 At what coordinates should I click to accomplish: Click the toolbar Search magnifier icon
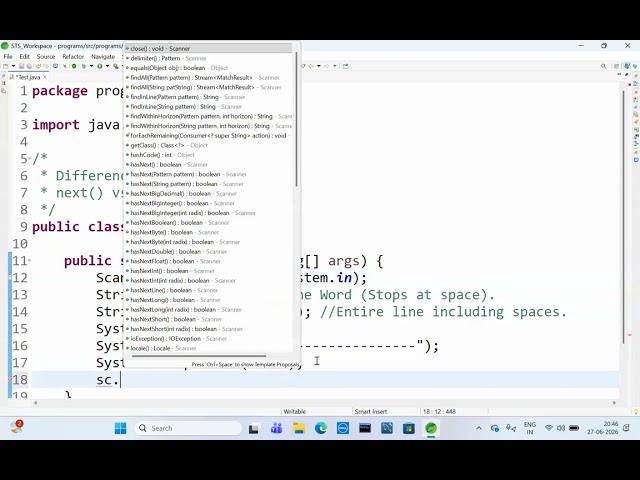click(603, 66)
